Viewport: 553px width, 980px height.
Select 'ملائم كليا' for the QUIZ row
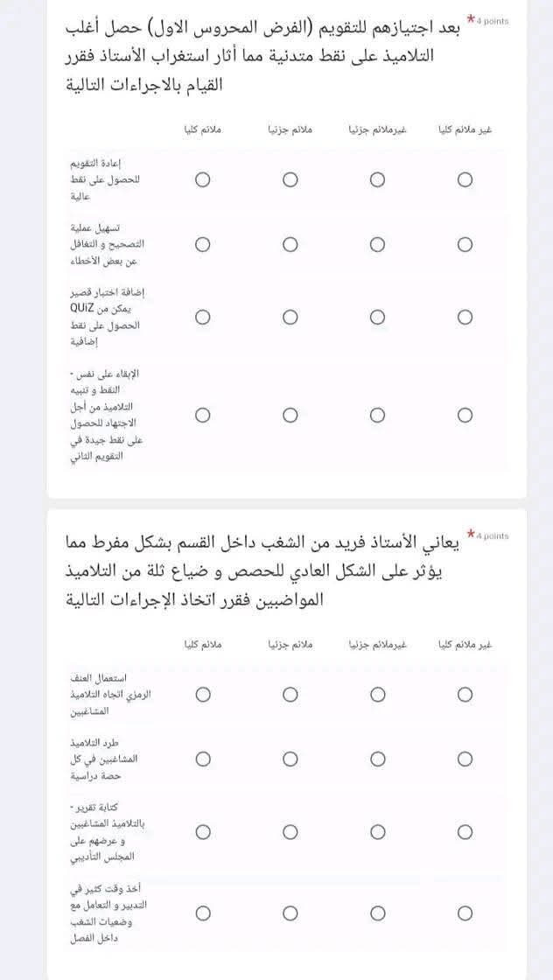tap(203, 316)
